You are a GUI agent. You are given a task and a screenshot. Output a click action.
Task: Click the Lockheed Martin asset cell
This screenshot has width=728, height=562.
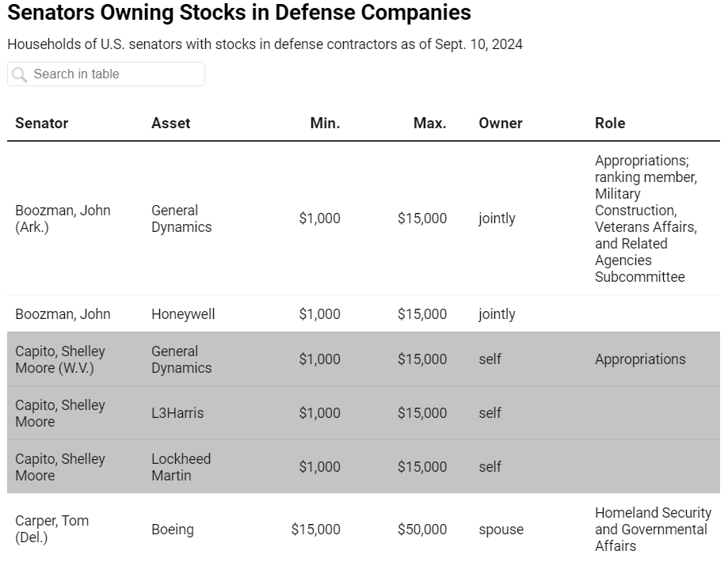tap(181, 467)
